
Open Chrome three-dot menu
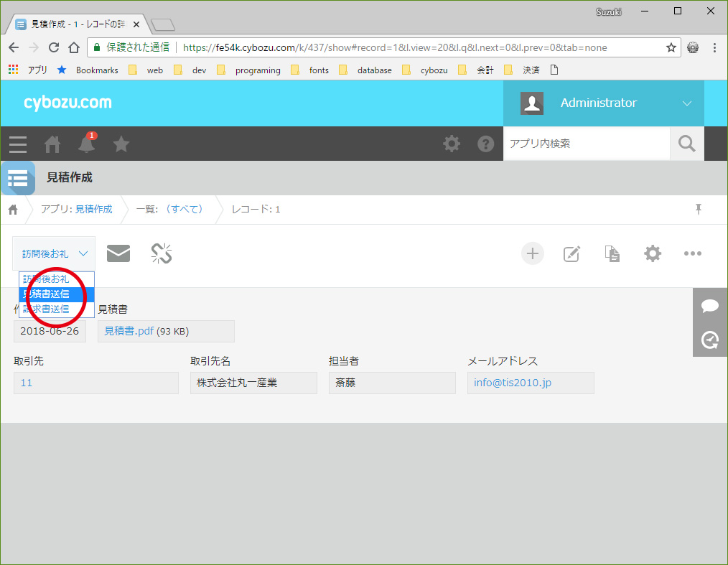(714, 47)
